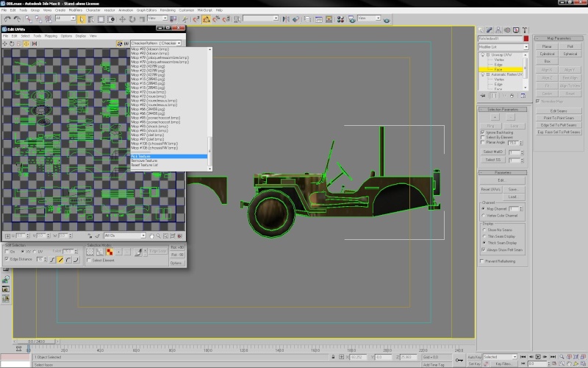Choose Pick Texture from the dropdown list
Screen dimensions: 588x368
pyautogui.click(x=169, y=156)
